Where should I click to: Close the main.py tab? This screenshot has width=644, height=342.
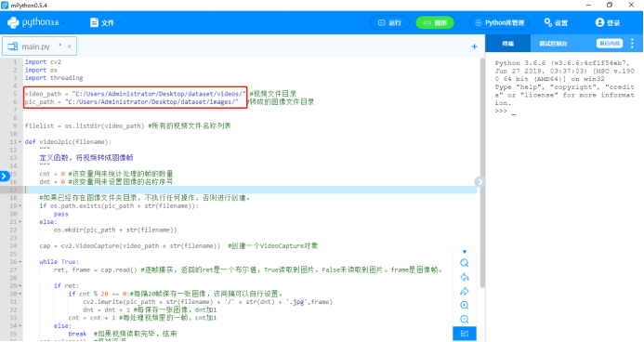coord(70,46)
